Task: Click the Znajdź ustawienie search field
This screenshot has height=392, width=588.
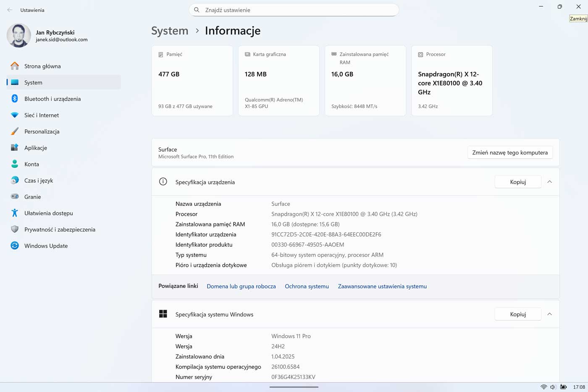Action: [294, 10]
